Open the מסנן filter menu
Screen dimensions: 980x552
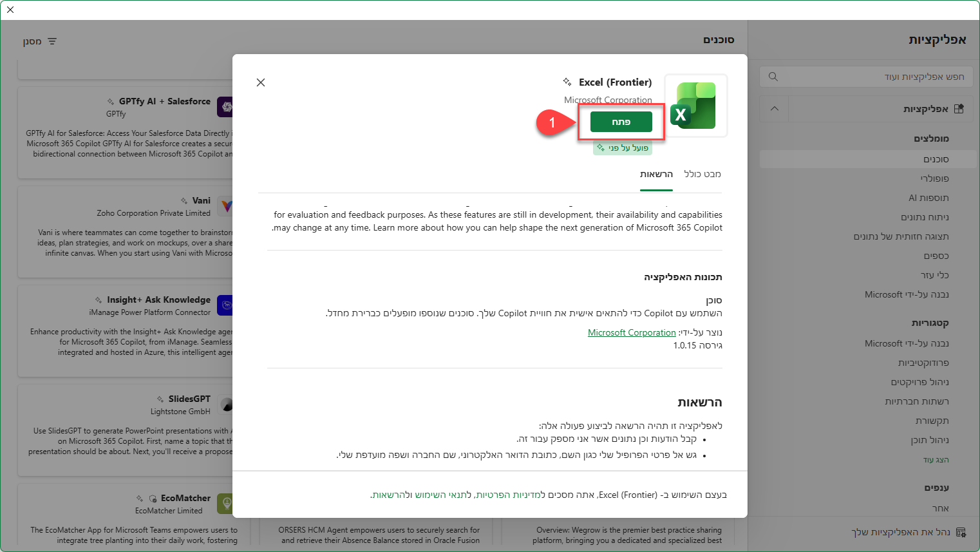point(40,41)
